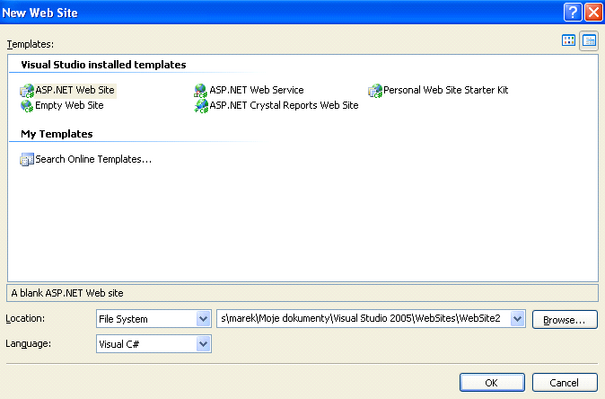Viewport: 605px width, 399px height.
Task: Click the Cancel button
Action: (565, 382)
